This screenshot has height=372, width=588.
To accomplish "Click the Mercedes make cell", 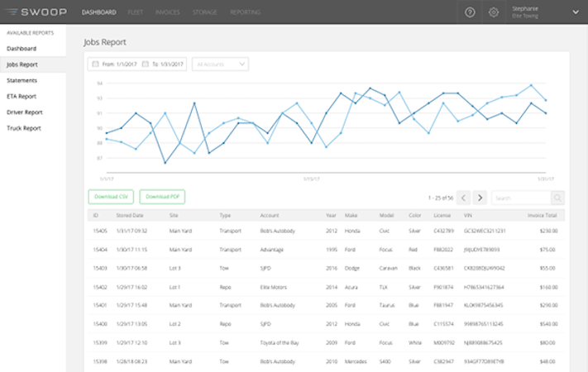I will (x=356, y=361).
